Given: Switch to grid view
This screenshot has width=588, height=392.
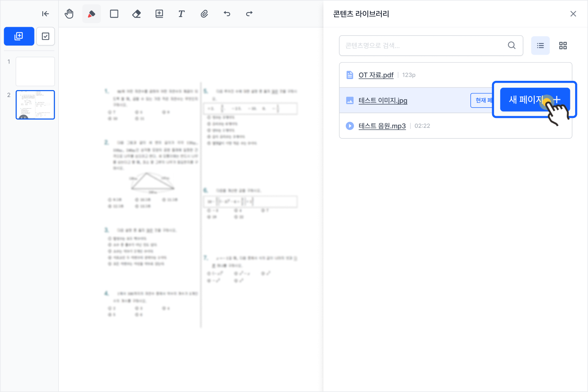Looking at the screenshot, I should point(563,46).
